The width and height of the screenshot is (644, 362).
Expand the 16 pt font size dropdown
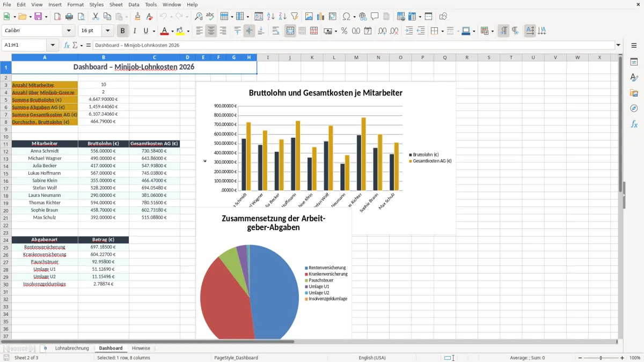(x=108, y=31)
